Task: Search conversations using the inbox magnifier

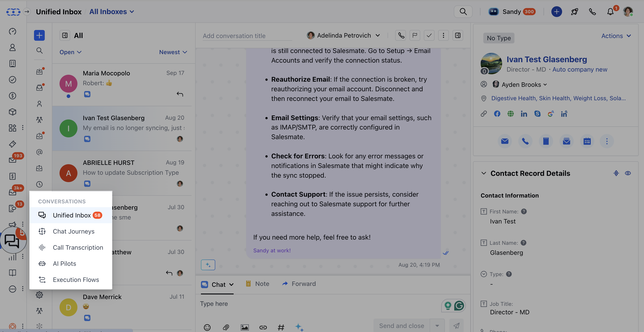Action: click(x=39, y=51)
